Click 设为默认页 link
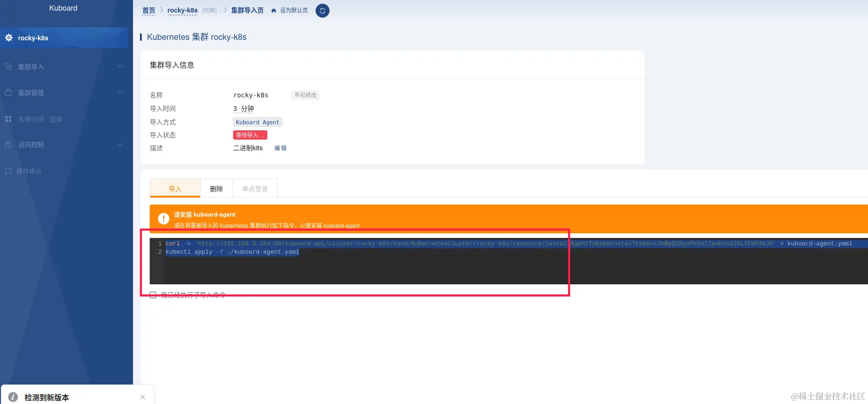Screen dimensions: 868x404 pyautogui.click(x=294, y=11)
